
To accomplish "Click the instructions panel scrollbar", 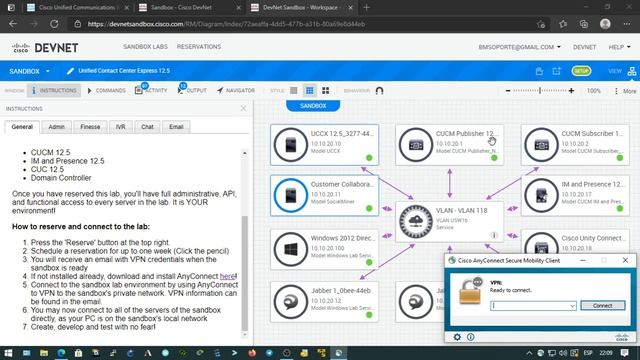I will (x=244, y=273).
